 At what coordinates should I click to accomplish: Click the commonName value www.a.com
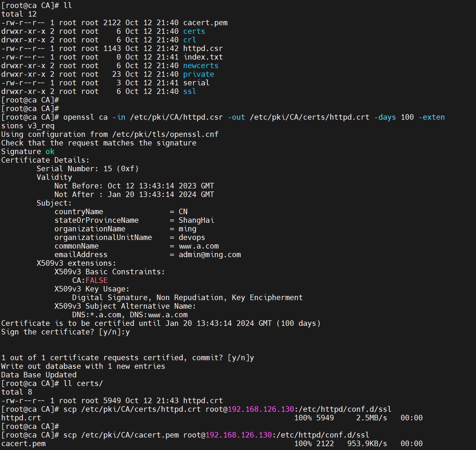click(x=199, y=246)
